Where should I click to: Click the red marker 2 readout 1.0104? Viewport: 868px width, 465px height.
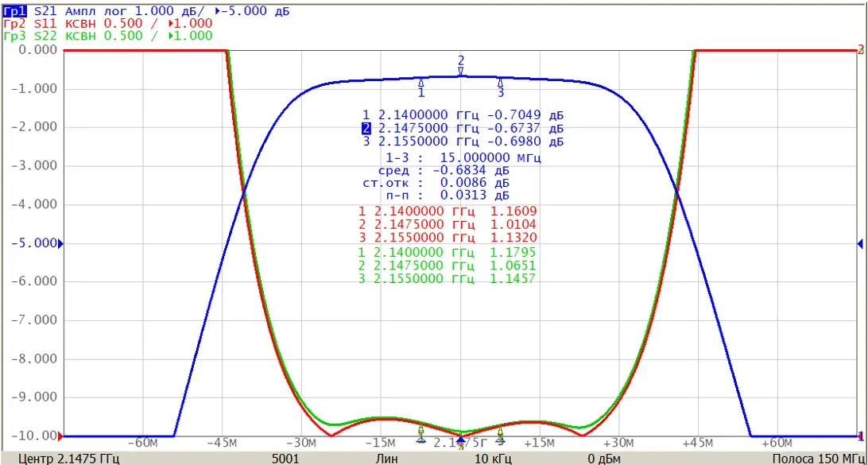point(513,224)
